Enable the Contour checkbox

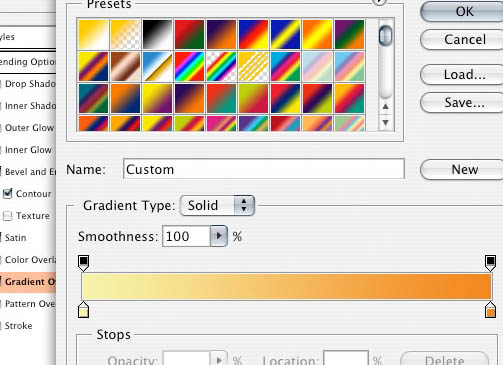7,194
